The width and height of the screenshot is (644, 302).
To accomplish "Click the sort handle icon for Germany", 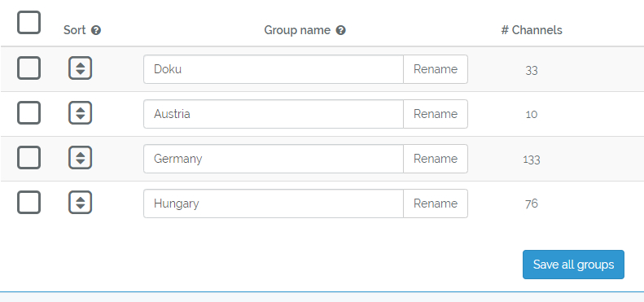I will [80, 158].
